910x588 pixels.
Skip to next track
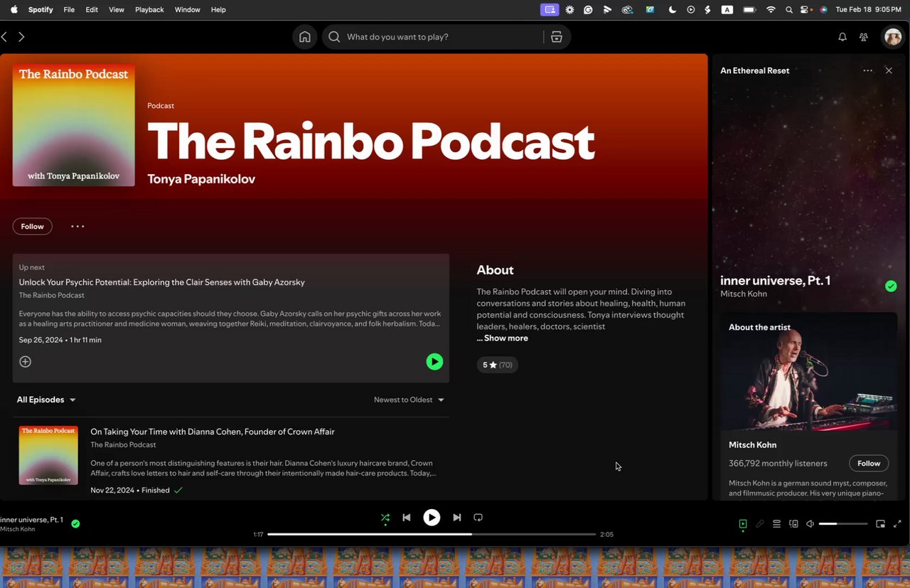(x=457, y=518)
